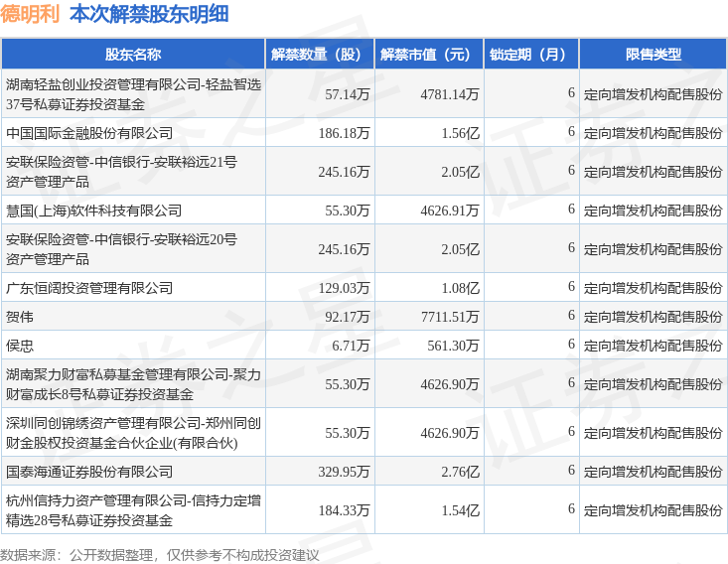Select shareholder 贺伟

[20, 317]
